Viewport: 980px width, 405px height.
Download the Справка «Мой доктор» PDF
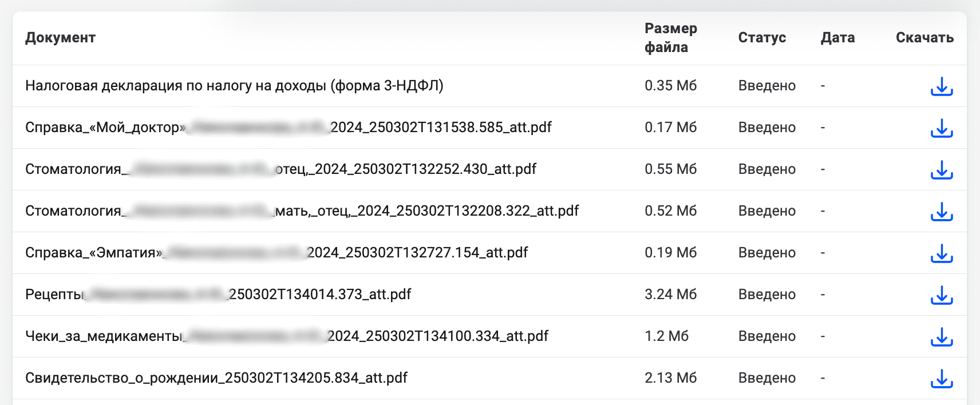(x=942, y=128)
